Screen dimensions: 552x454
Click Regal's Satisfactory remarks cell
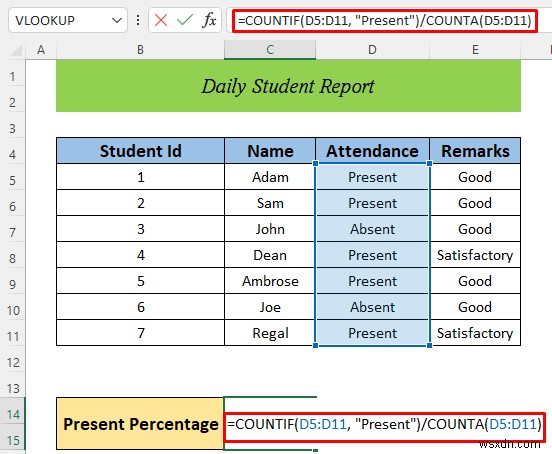click(x=475, y=333)
